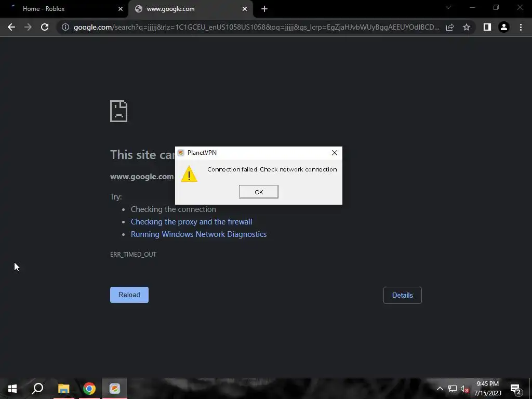The height and width of the screenshot is (399, 532).
Task: Switch to the Home - Roblox tab
Action: point(64,9)
